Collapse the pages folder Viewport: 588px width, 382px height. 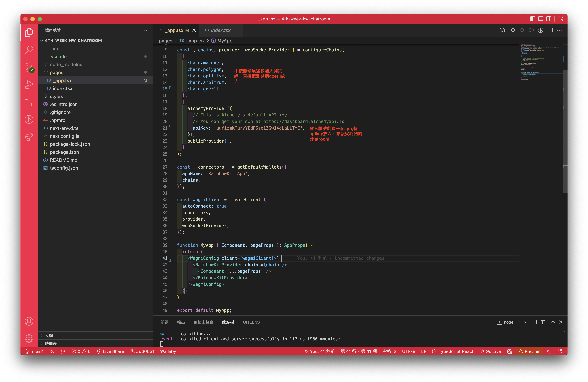[56, 73]
